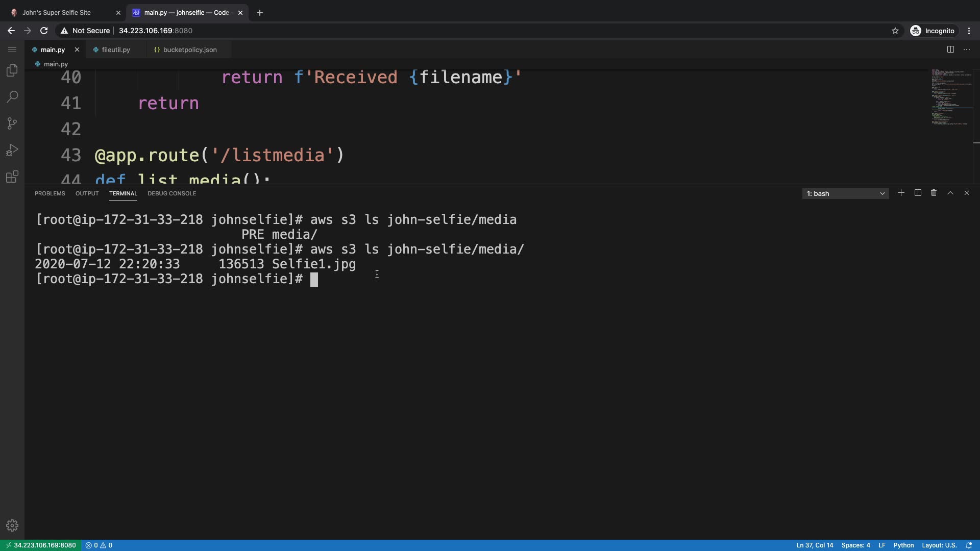Click the Ln 37, Col 14 status item
Image resolution: width=980 pixels, height=551 pixels.
click(x=814, y=545)
